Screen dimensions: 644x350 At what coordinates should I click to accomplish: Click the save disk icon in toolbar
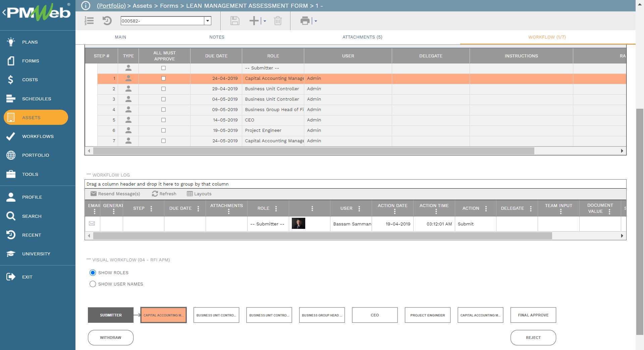click(234, 21)
